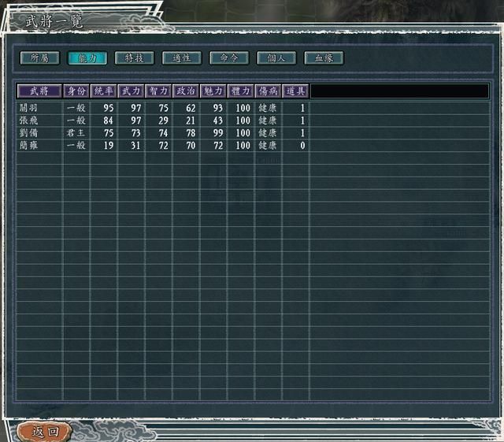Open the 血緣 tab
This screenshot has width=504, height=442.
click(x=324, y=58)
